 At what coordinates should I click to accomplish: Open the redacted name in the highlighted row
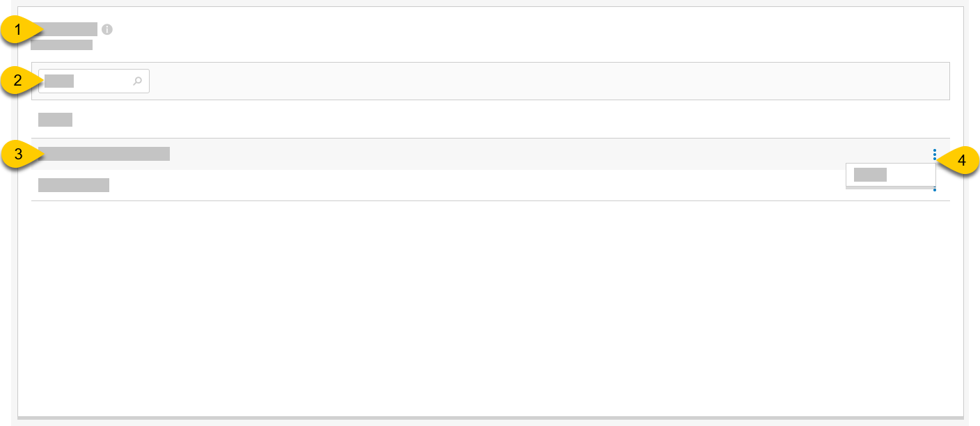pos(104,154)
